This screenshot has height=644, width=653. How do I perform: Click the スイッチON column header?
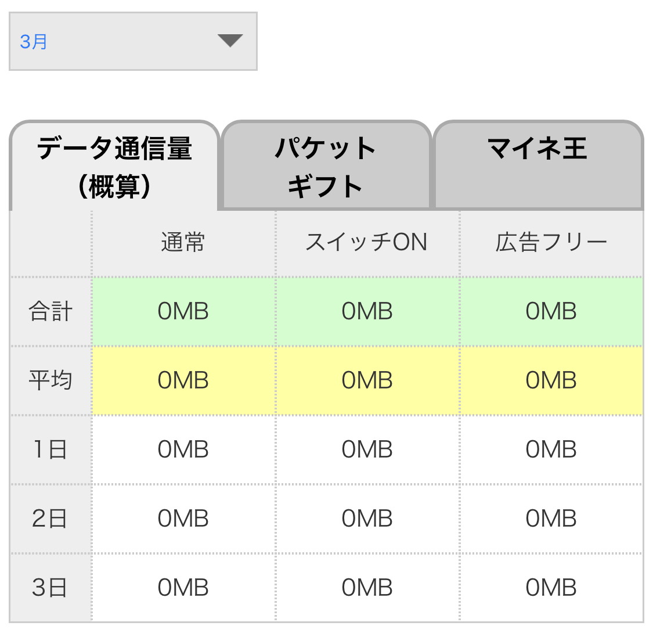[x=367, y=243]
